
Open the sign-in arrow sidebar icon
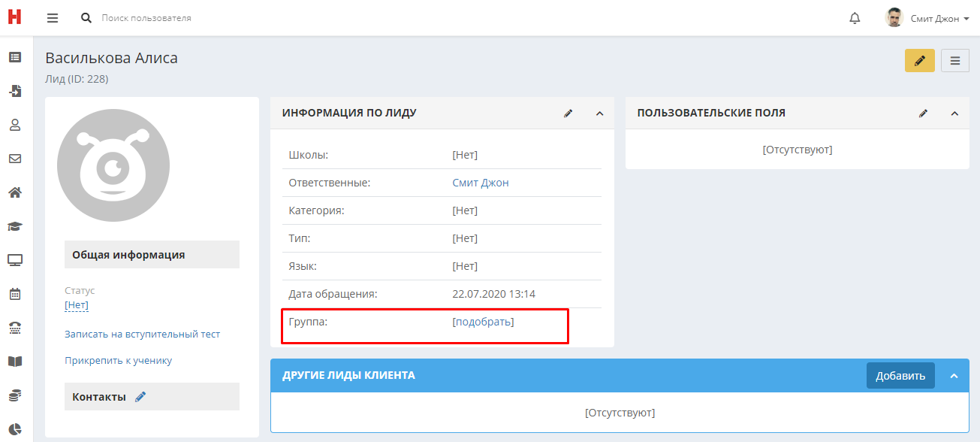point(15,91)
